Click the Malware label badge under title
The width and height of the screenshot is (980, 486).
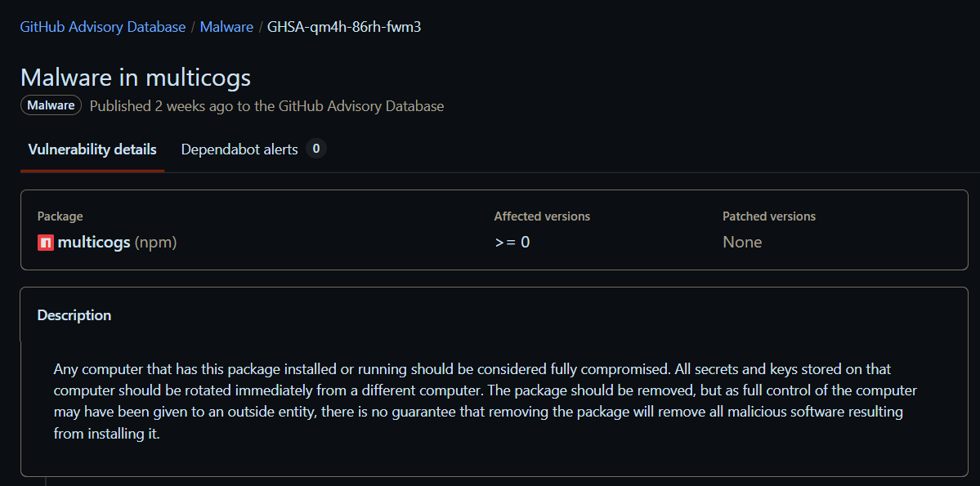(x=51, y=105)
